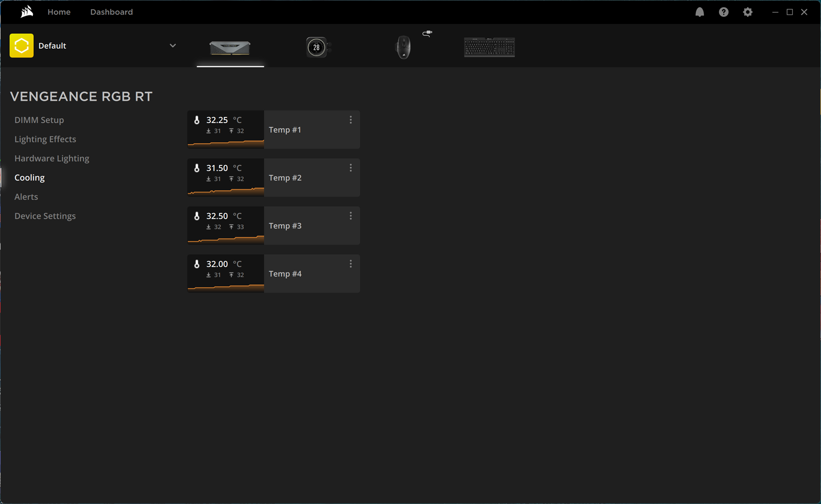
Task: Open the three-dot menu for Temp #2
Action: (x=350, y=168)
